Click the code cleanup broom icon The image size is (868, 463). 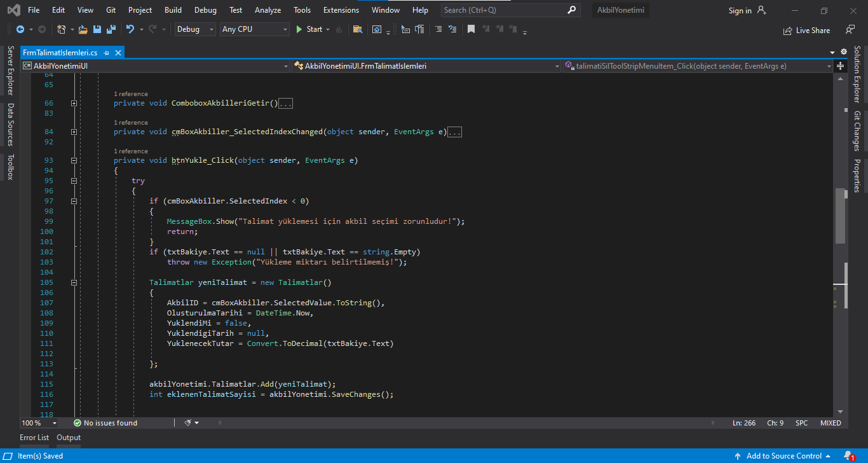[188, 423]
